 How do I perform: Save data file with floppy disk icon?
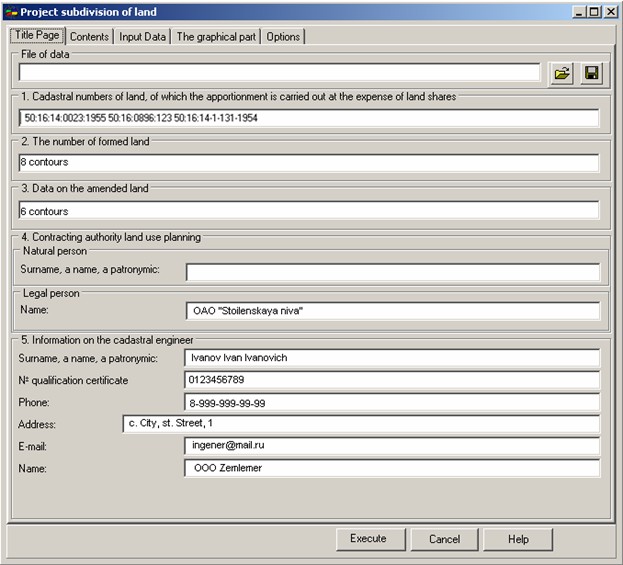click(592, 74)
